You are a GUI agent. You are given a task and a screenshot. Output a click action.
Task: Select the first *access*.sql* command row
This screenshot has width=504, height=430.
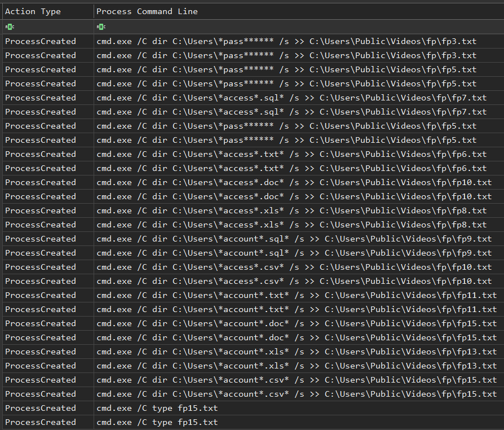pyautogui.click(x=291, y=98)
